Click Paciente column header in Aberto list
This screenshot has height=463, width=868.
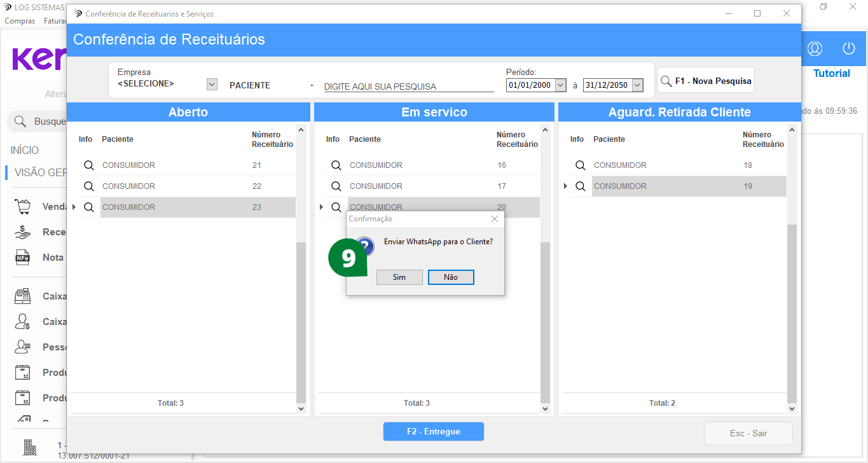pos(118,139)
